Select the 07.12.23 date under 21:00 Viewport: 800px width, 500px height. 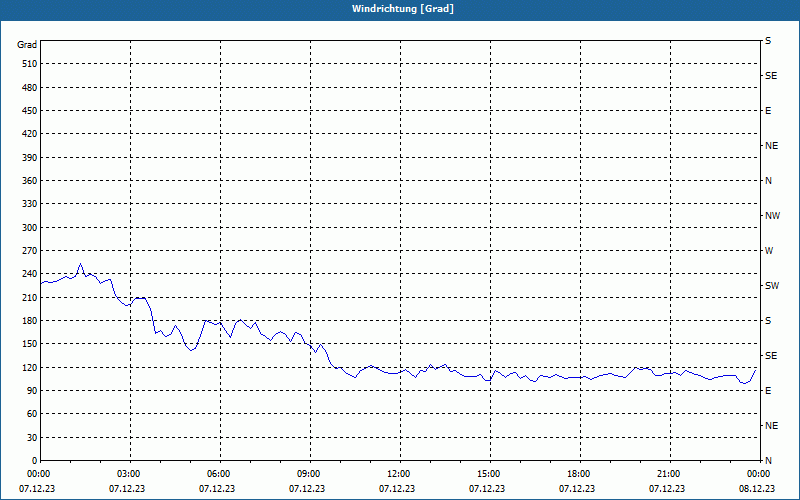[667, 488]
